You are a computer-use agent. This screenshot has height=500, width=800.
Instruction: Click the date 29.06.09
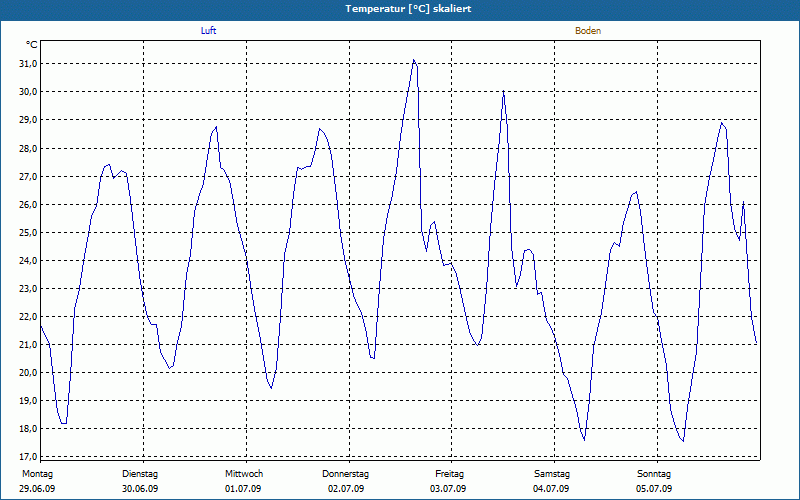[x=37, y=489]
